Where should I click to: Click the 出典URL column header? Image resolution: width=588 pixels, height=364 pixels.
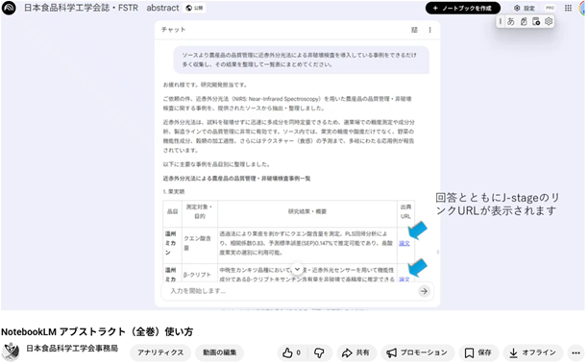point(405,212)
